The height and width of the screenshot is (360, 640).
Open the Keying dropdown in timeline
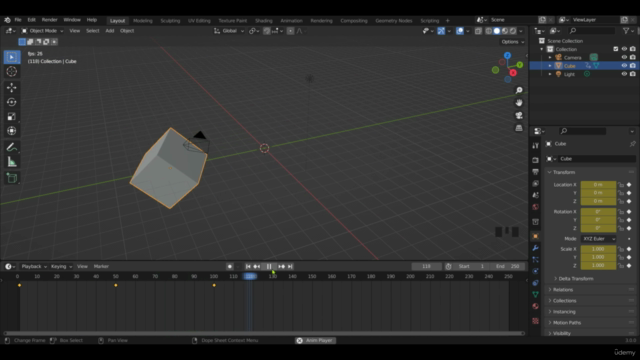point(61,267)
